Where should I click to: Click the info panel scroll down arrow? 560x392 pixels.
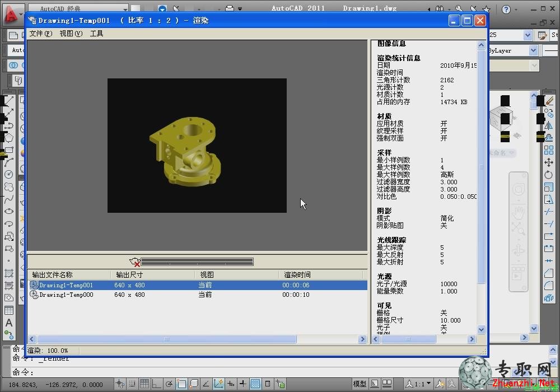[481, 329]
